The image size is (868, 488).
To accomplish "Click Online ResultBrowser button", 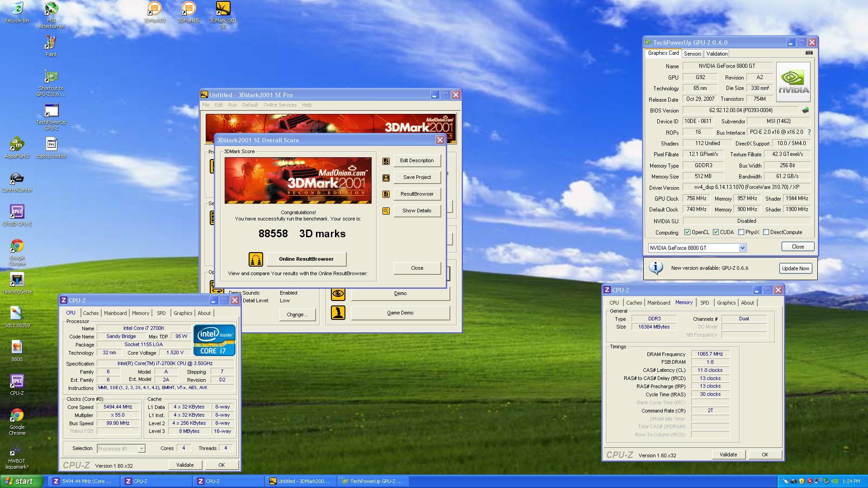I will pyautogui.click(x=306, y=259).
